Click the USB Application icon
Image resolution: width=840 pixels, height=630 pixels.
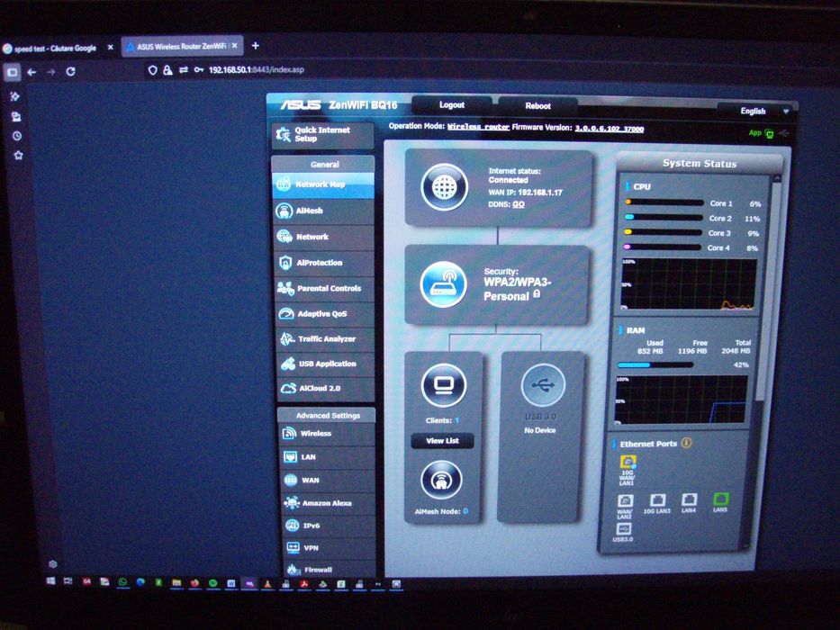(288, 364)
